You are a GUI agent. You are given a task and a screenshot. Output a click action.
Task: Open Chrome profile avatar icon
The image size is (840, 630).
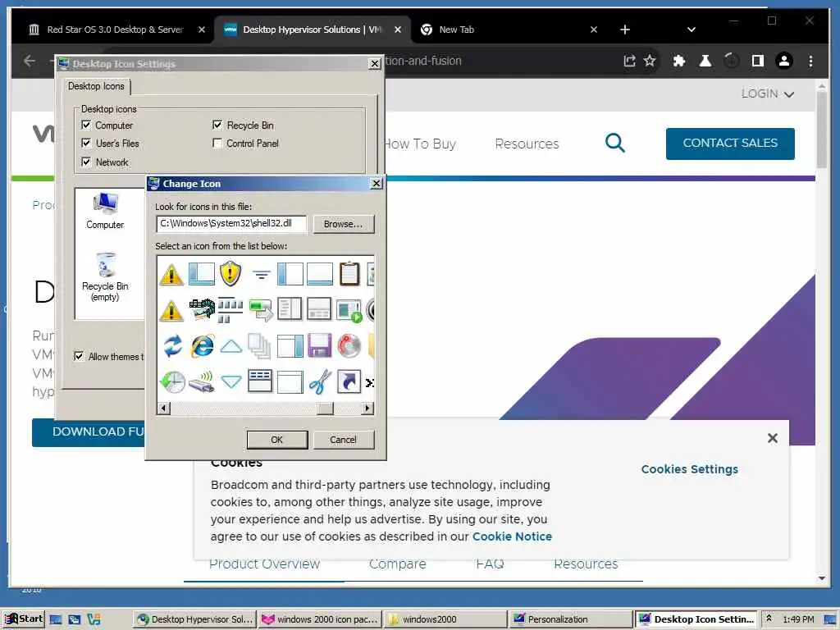tap(783, 61)
